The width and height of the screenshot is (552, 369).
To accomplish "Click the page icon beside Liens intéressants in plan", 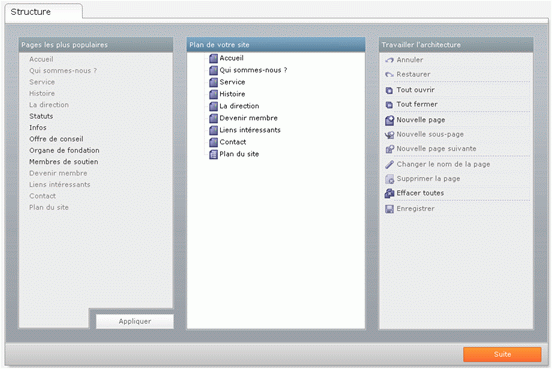I will click(213, 130).
